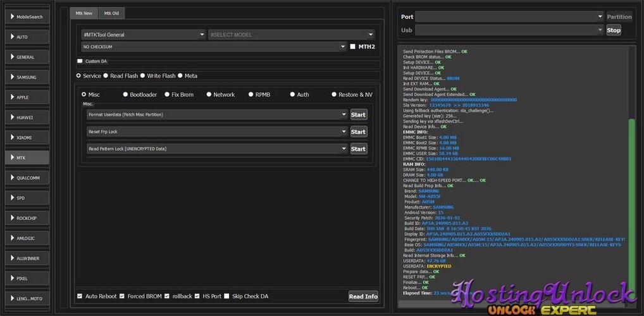Select the Restore & NV radio option
Screen dimensions: 644x316
[334, 94]
